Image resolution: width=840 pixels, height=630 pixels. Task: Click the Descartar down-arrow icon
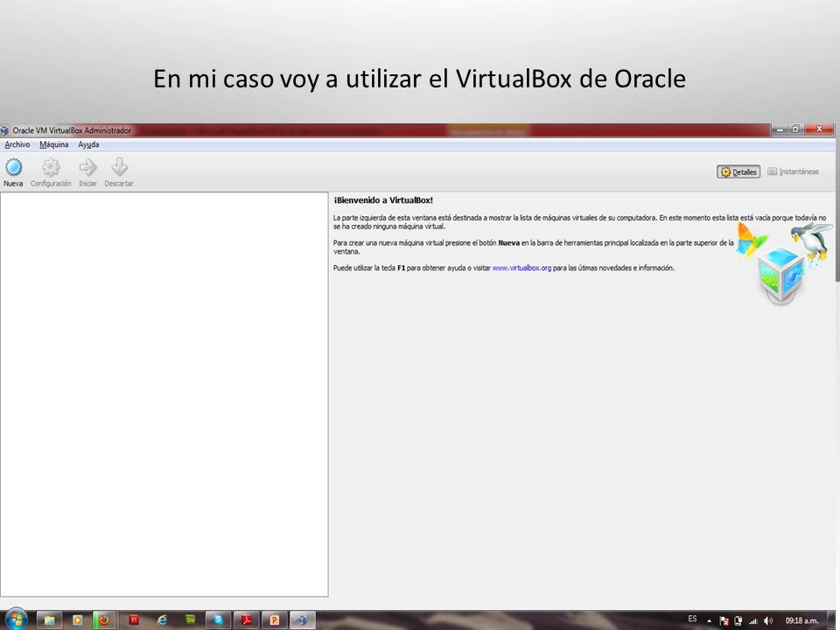point(119,172)
